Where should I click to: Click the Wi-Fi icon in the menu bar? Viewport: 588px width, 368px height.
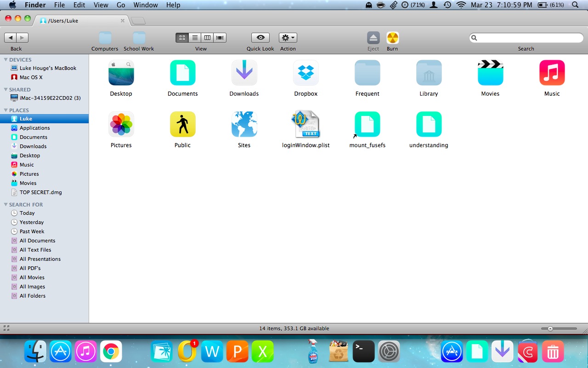(x=461, y=5)
